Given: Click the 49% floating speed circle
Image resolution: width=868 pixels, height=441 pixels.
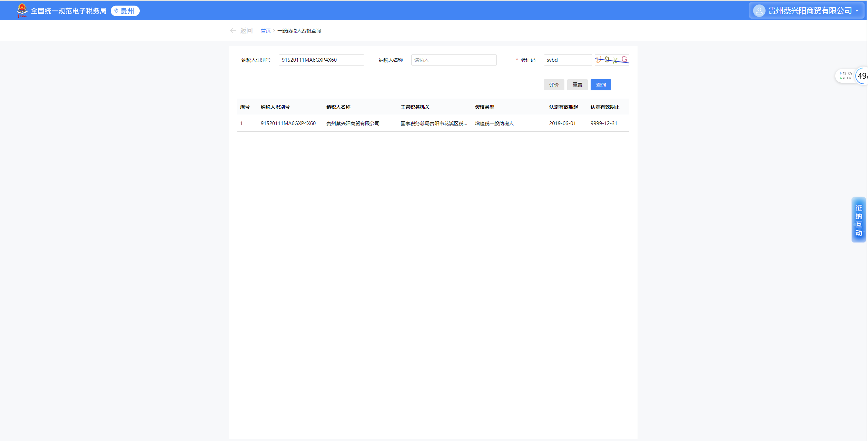Looking at the screenshot, I should coord(862,76).
